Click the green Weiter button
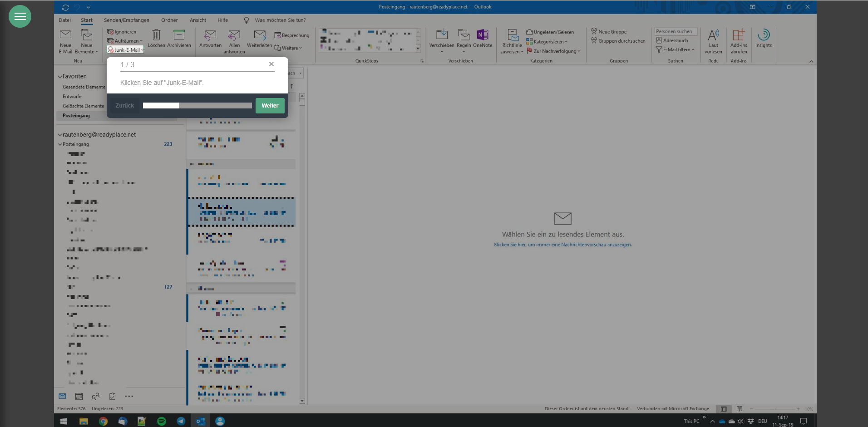 [x=270, y=106]
